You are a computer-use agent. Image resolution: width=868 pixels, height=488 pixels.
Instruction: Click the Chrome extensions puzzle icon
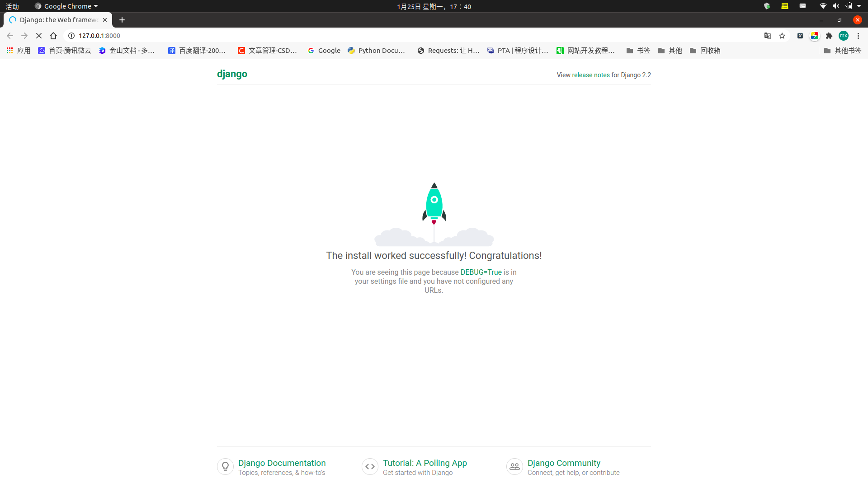830,36
